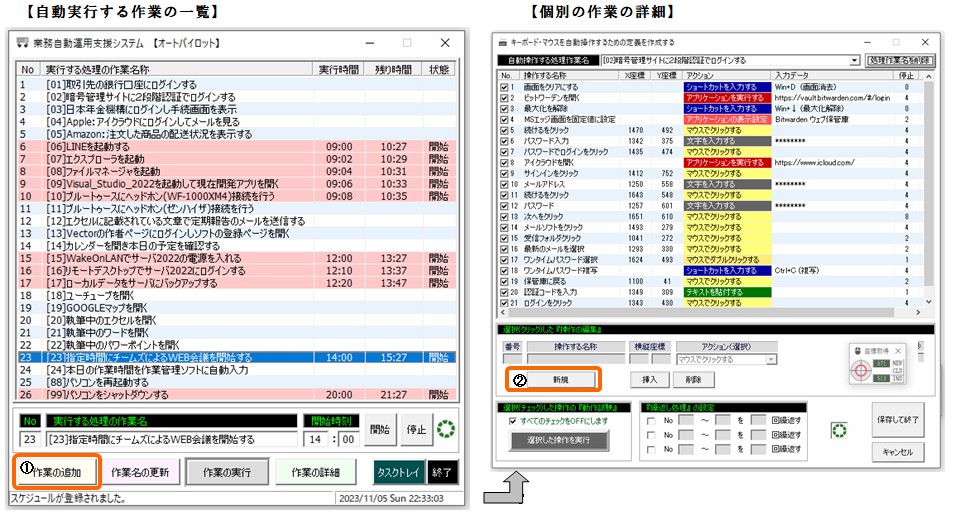The height and width of the screenshot is (513, 955).
Task: Click the 削除 button beside 挿入
Action: [693, 380]
